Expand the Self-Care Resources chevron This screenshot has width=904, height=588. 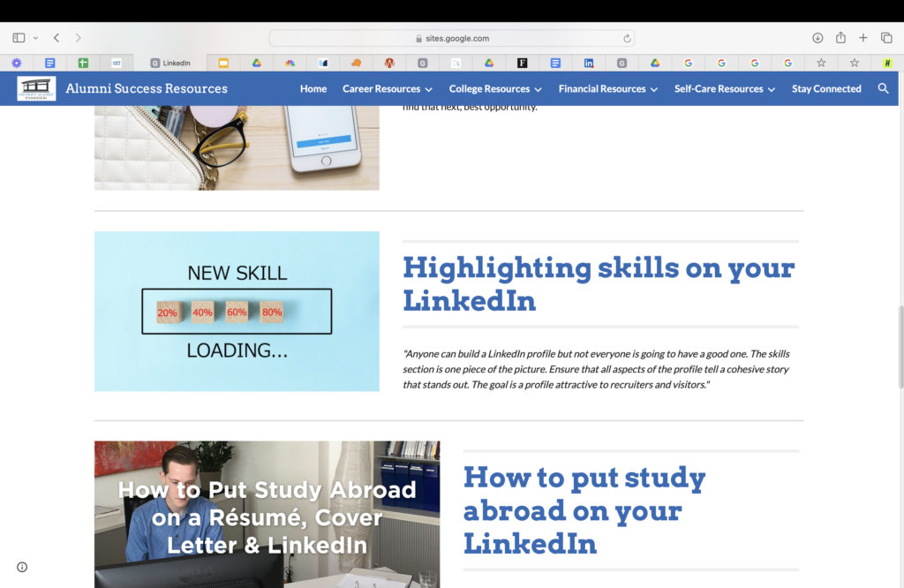tap(772, 89)
